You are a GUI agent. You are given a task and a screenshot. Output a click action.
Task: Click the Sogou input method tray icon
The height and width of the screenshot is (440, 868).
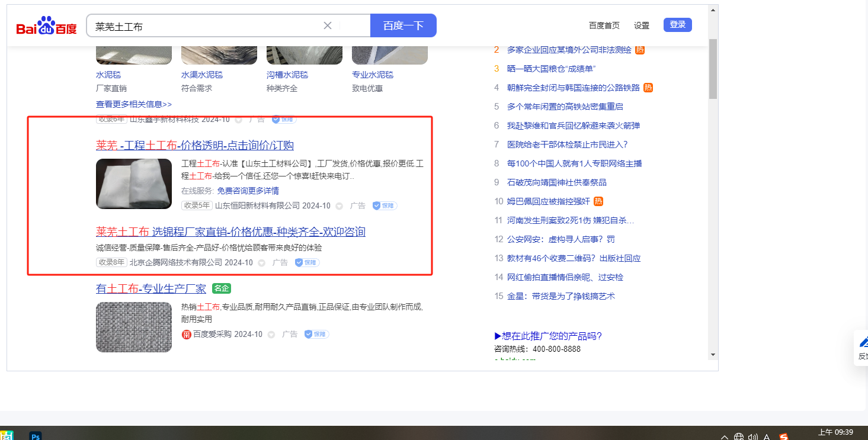(x=784, y=437)
